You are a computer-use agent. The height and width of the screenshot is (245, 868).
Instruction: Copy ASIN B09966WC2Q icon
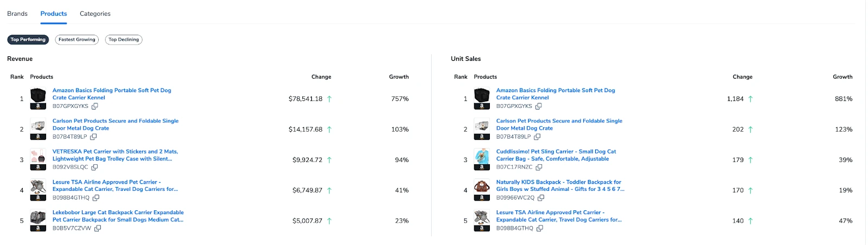[541, 198]
